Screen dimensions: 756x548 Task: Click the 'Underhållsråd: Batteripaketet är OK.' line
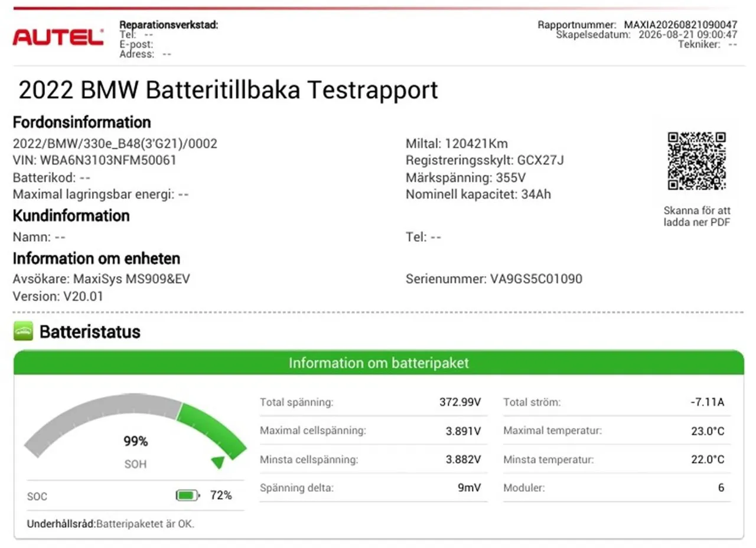coord(111,524)
